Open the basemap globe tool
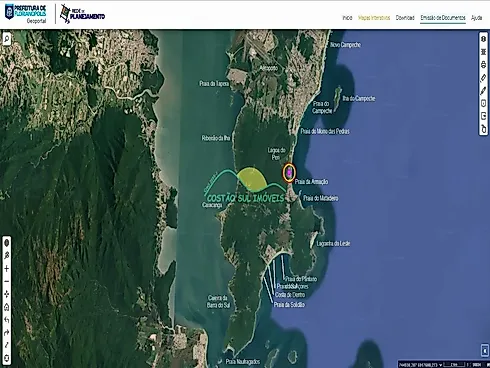This screenshot has width=490, height=368. (x=6, y=243)
